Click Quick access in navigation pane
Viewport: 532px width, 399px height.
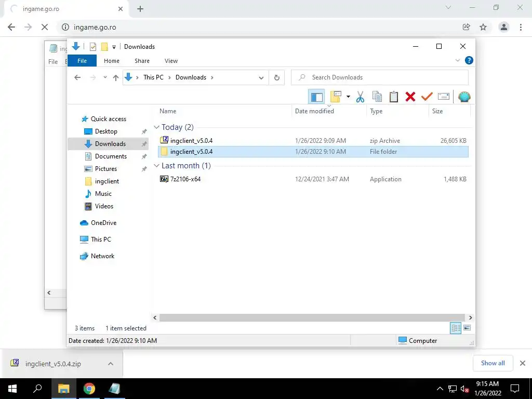(108, 119)
